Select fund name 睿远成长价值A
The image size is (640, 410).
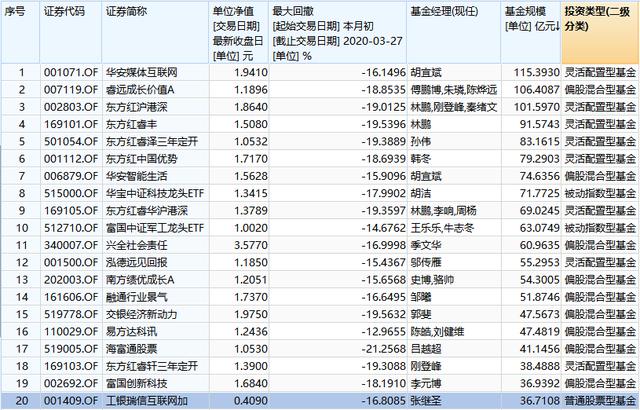point(140,90)
